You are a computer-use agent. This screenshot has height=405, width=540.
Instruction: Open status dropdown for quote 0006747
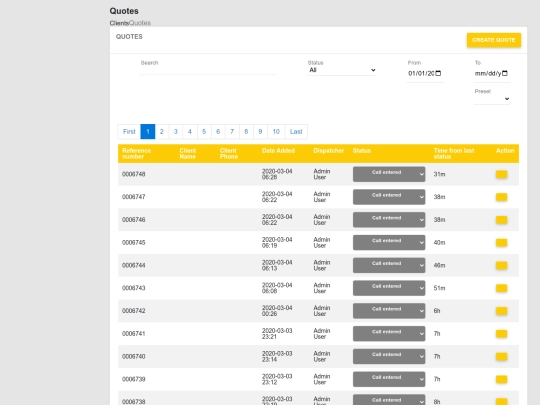tap(389, 197)
